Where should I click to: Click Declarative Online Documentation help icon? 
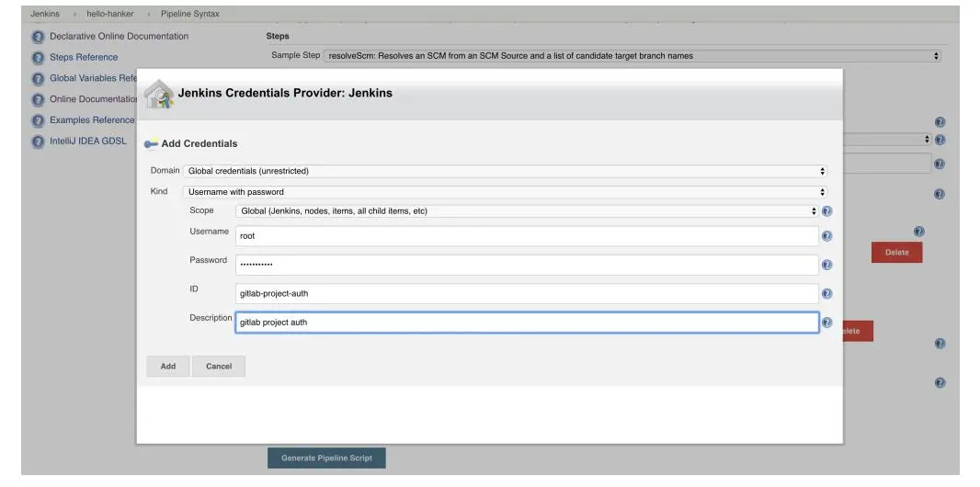(38, 37)
